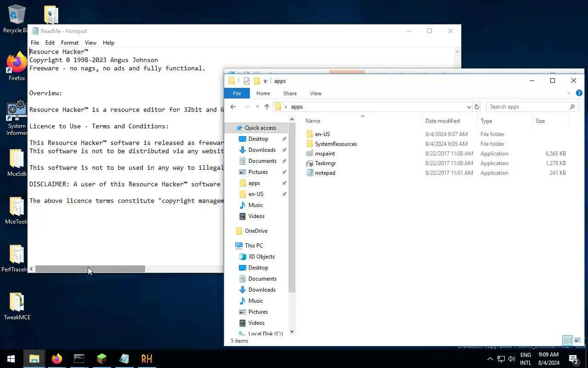The height and width of the screenshot is (368, 588).
Task: Open the Recycle Bin desktop icon
Action: click(17, 19)
